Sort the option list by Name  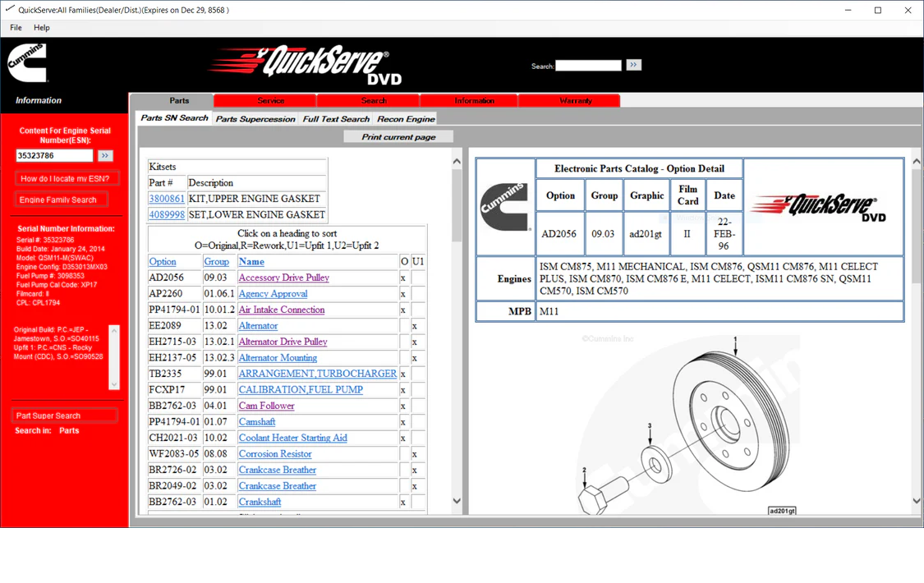pyautogui.click(x=251, y=261)
